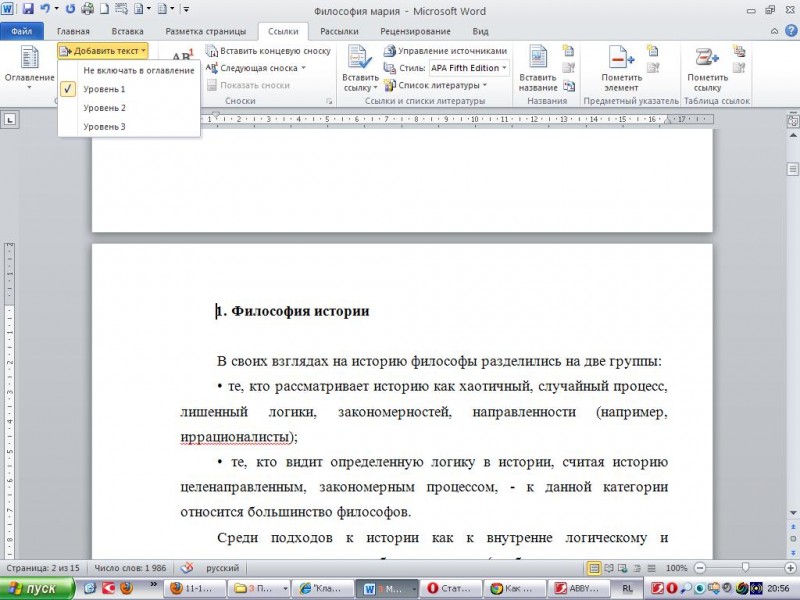Open Следующая сноска dropdown arrow
Viewport: 800px width, 600px height.
coord(304,68)
